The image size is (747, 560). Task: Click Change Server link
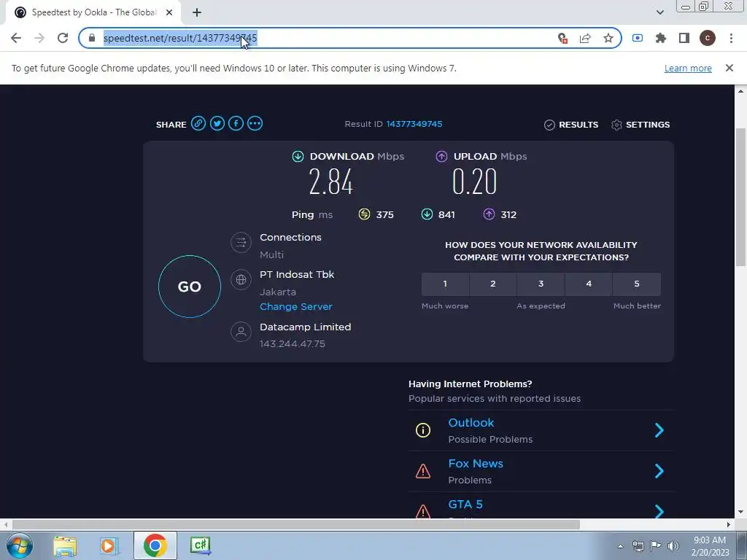click(x=296, y=307)
